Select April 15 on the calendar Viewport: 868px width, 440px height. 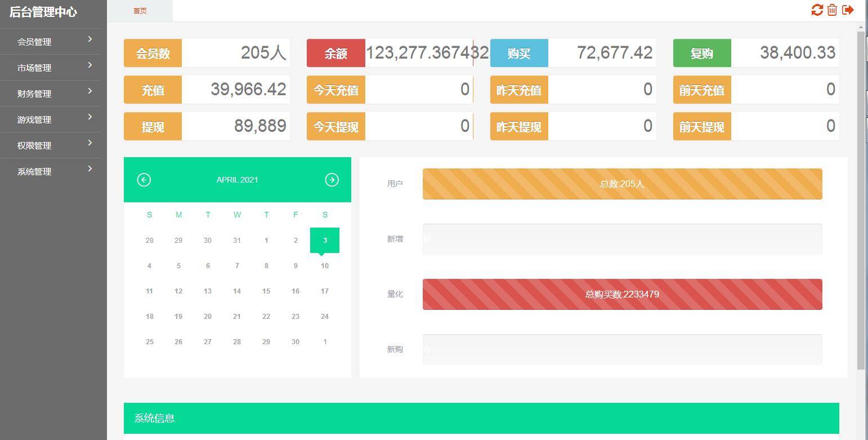pyautogui.click(x=266, y=291)
